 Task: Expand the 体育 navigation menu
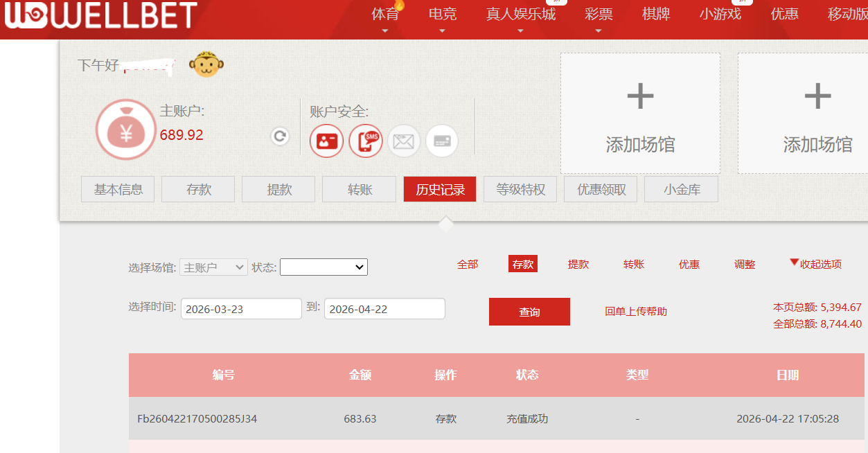[x=385, y=15]
